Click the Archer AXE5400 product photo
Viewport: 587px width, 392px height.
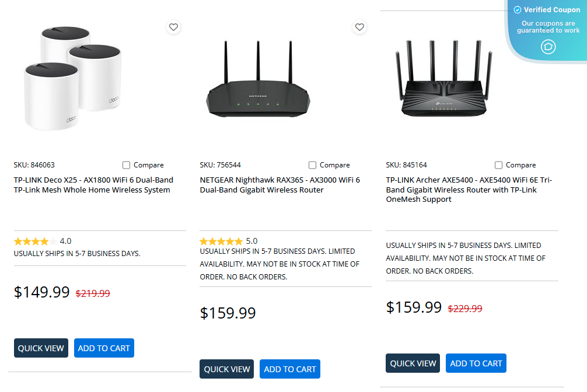tap(445, 79)
